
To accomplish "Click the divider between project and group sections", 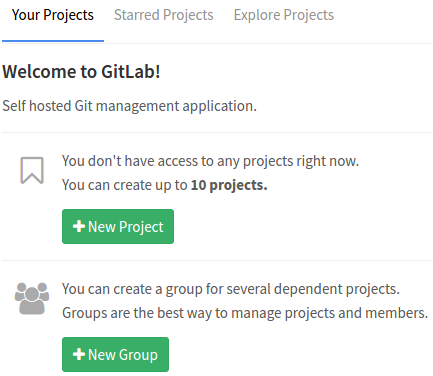I will (217, 260).
